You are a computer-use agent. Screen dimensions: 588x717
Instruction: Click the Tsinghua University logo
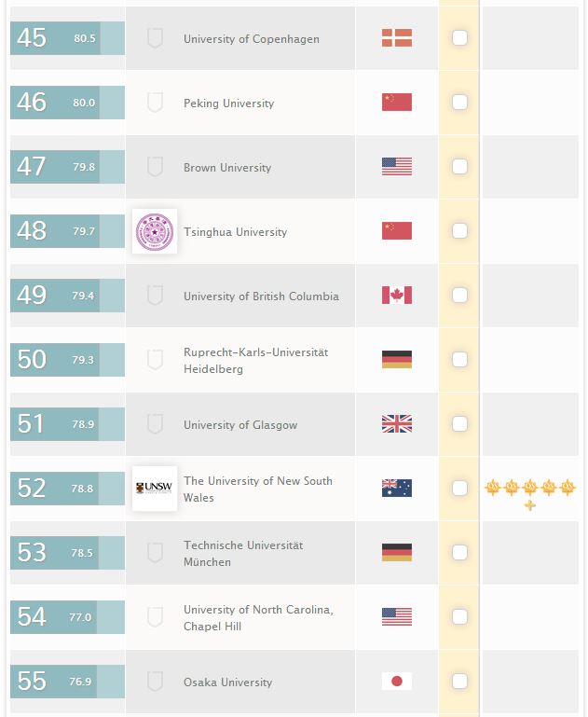pyautogui.click(x=155, y=231)
